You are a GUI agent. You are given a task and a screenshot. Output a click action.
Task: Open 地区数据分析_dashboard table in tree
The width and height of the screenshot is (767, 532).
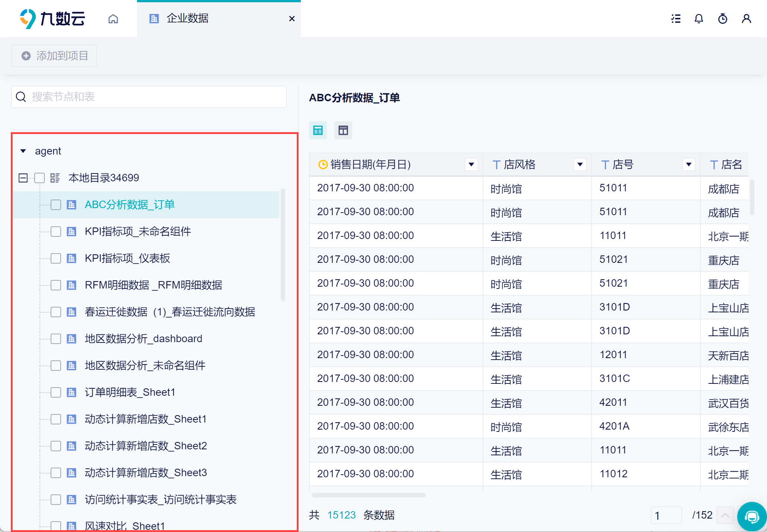click(143, 339)
